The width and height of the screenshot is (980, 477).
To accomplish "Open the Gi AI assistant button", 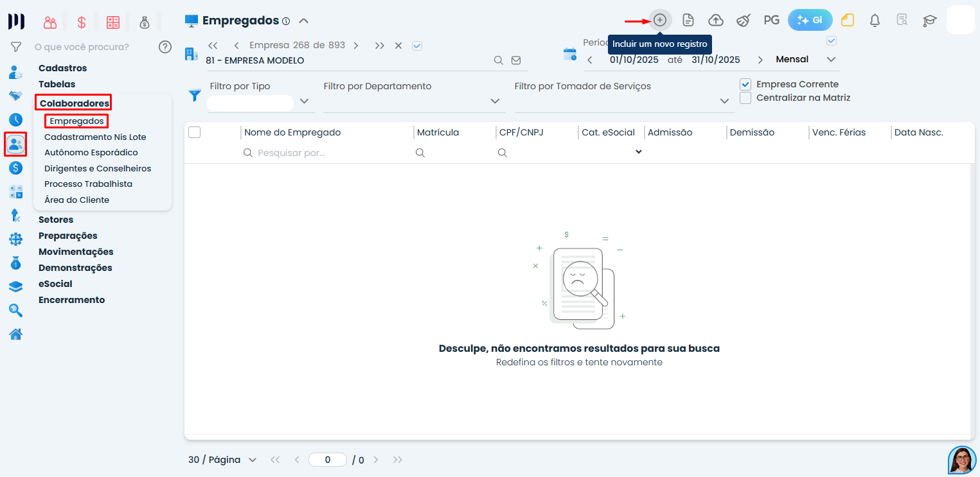I will pos(810,20).
